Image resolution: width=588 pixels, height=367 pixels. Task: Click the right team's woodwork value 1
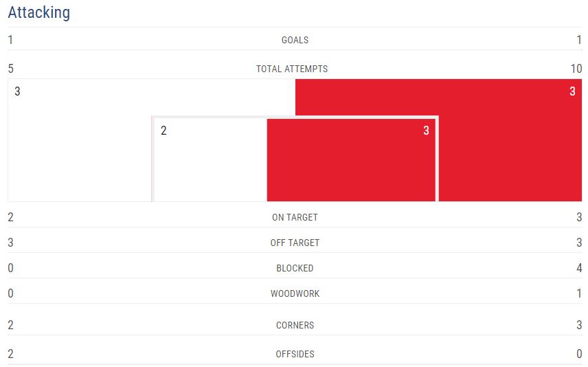point(579,293)
